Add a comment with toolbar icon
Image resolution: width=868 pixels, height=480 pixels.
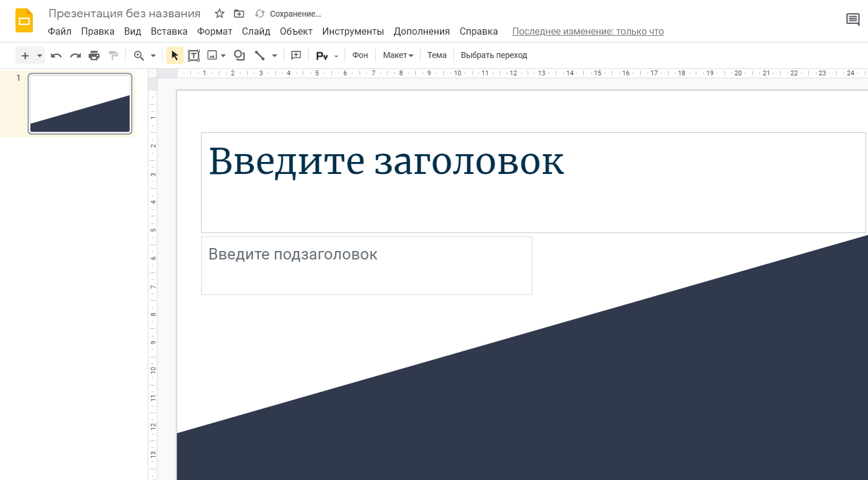pyautogui.click(x=296, y=56)
